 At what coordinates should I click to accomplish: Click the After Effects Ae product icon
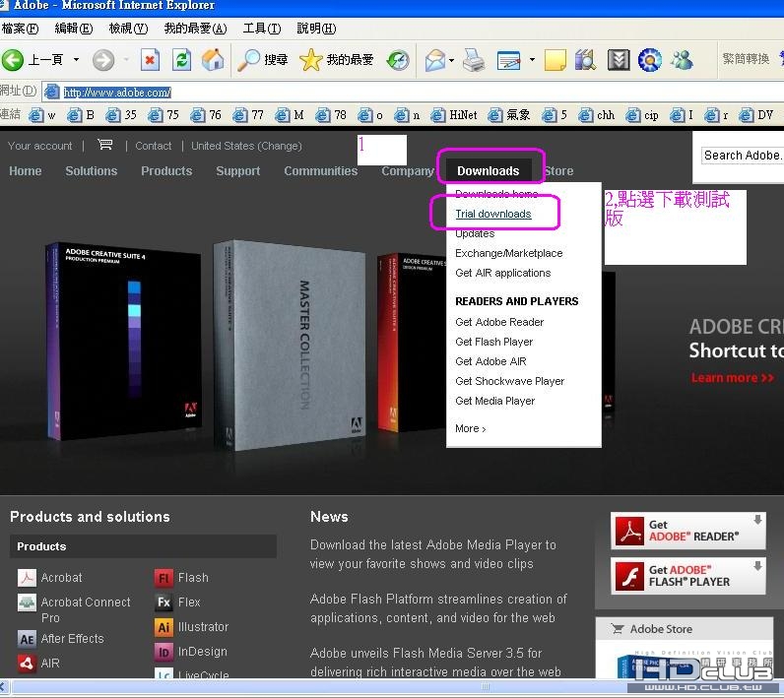[x=27, y=639]
